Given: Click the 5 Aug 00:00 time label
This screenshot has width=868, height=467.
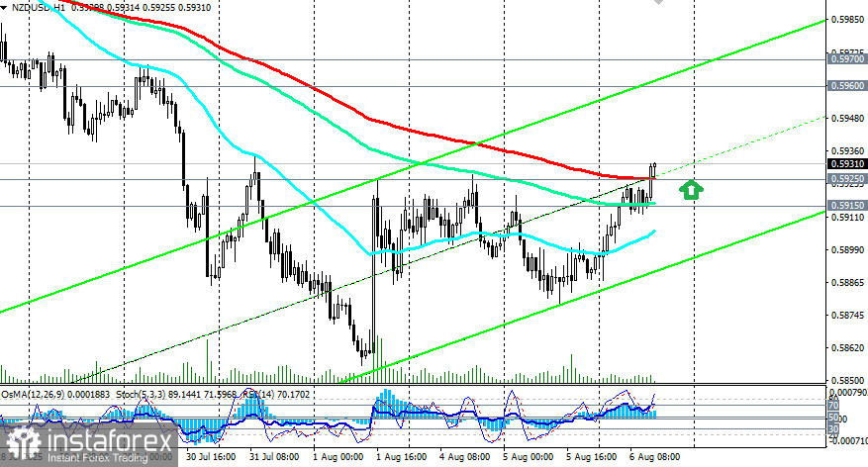Looking at the screenshot, I should point(529,457).
